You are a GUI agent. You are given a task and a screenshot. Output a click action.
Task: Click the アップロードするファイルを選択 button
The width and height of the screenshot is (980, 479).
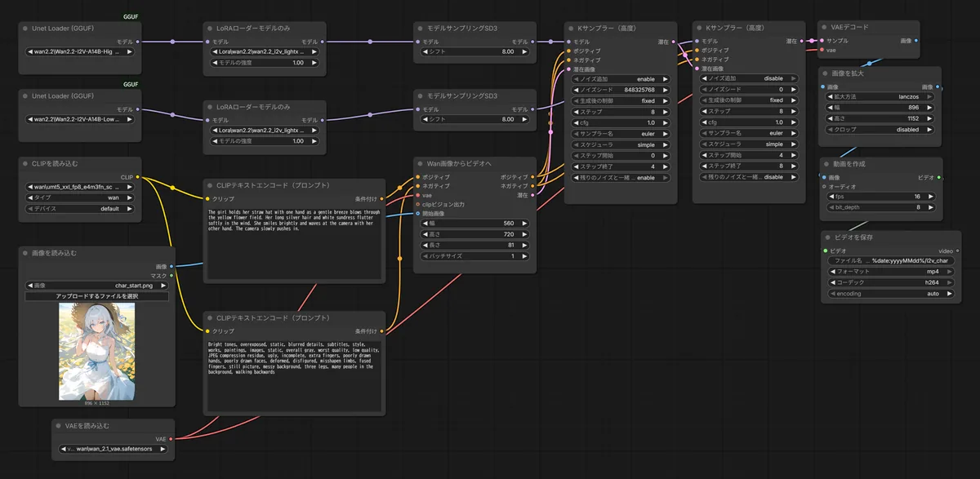(96, 296)
